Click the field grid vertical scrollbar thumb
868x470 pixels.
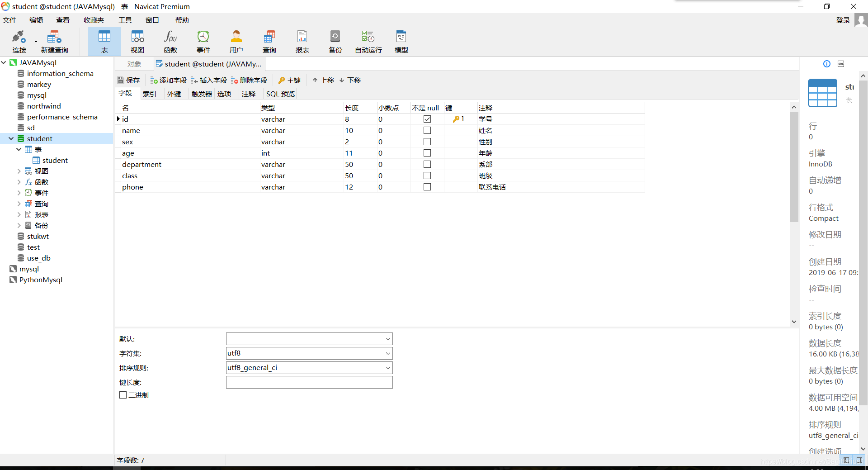tap(794, 167)
